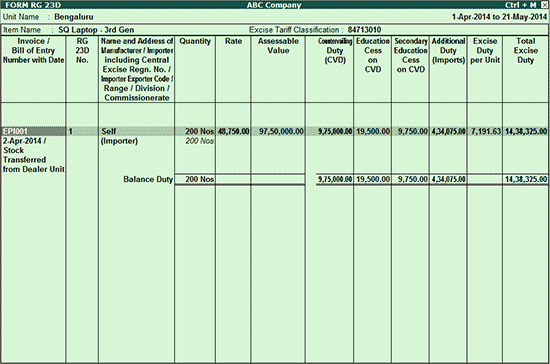Click the RG 23D No. entry 1

point(71,131)
